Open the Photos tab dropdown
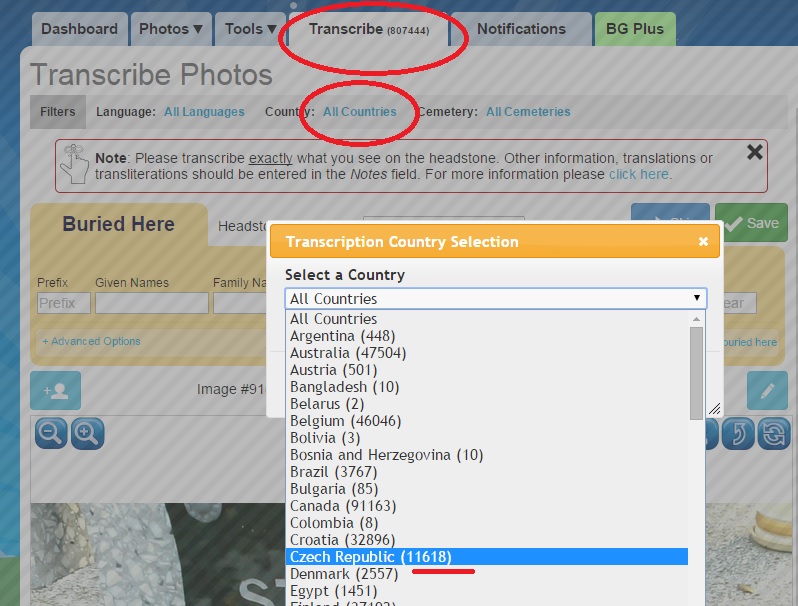 (x=170, y=29)
